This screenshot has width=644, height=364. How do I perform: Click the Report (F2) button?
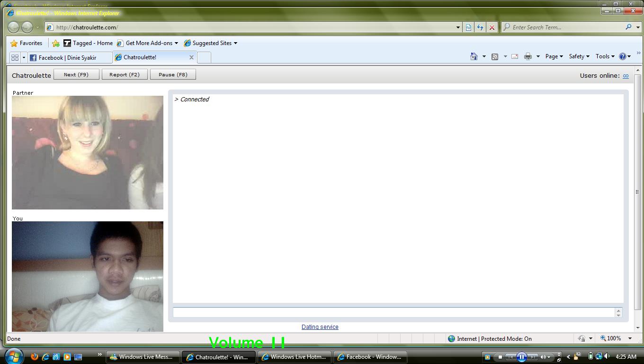pos(125,74)
